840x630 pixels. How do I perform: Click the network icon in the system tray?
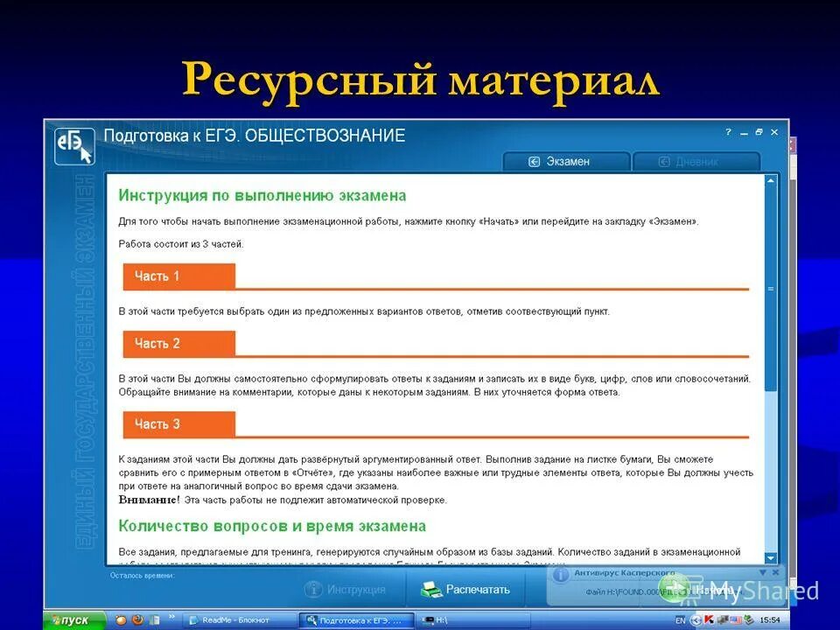point(695,619)
